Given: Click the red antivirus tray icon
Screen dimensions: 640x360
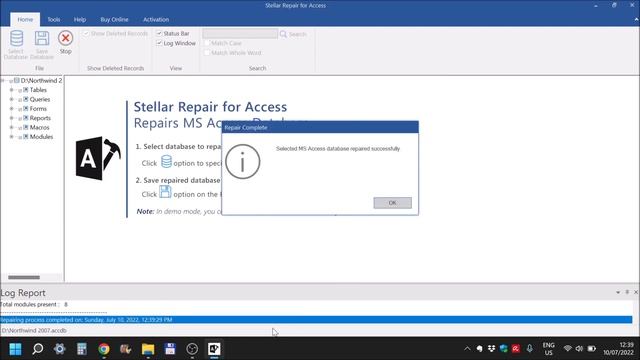Looking at the screenshot, I should click(x=516, y=348).
